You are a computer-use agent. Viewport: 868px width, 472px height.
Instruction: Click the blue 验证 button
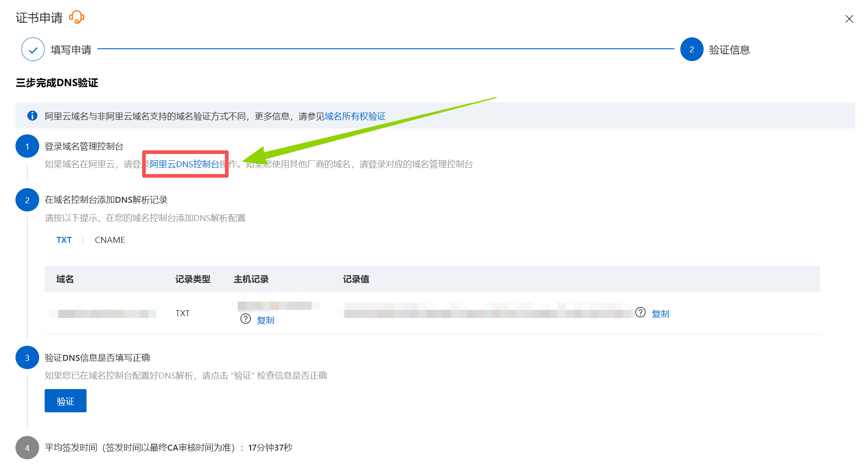[66, 401]
